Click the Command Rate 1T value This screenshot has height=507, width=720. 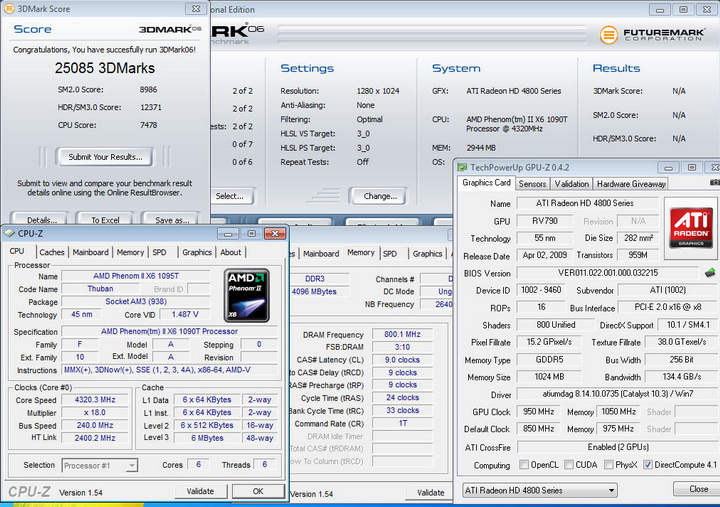(402, 423)
